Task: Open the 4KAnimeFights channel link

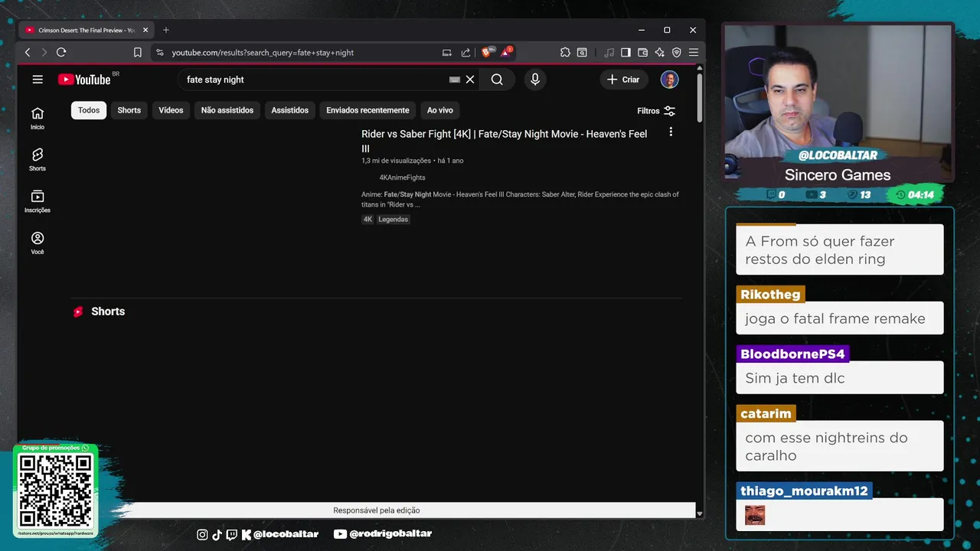Action: tap(402, 178)
